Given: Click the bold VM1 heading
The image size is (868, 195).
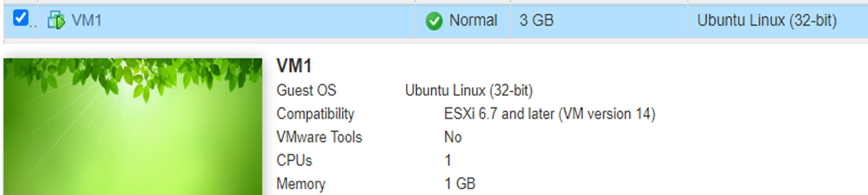Looking at the screenshot, I should pos(294,66).
